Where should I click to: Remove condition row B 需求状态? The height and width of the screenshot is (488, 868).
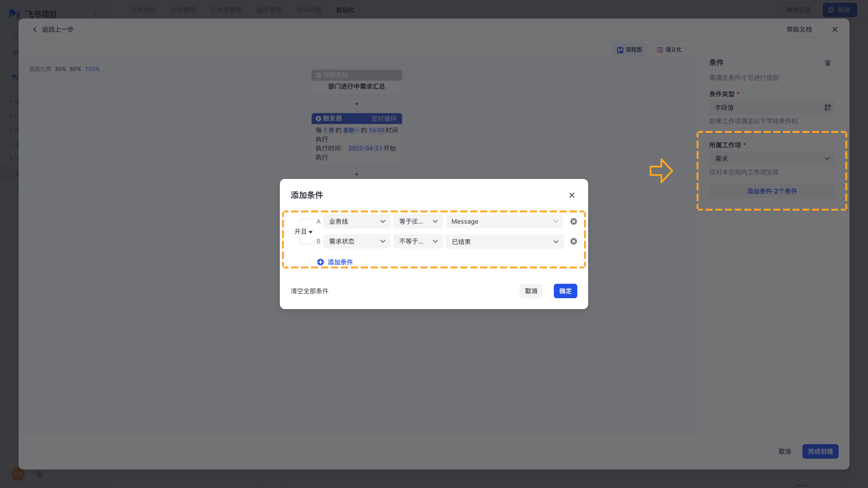click(x=573, y=241)
